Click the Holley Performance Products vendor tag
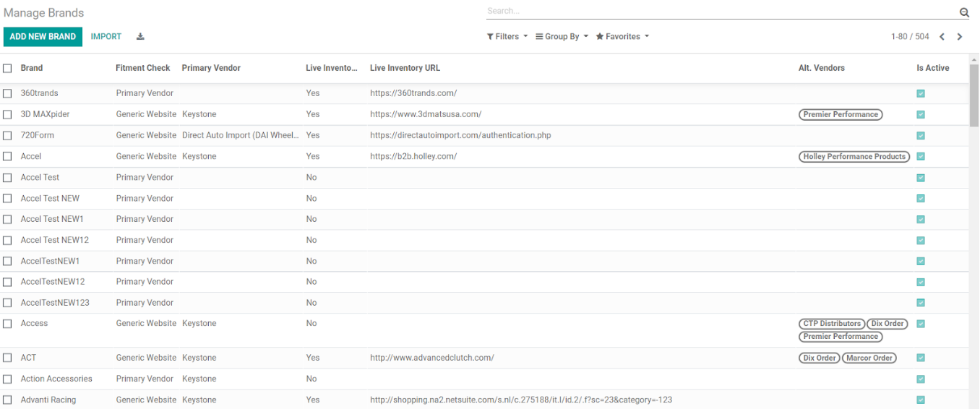The height and width of the screenshot is (409, 980). [x=854, y=156]
